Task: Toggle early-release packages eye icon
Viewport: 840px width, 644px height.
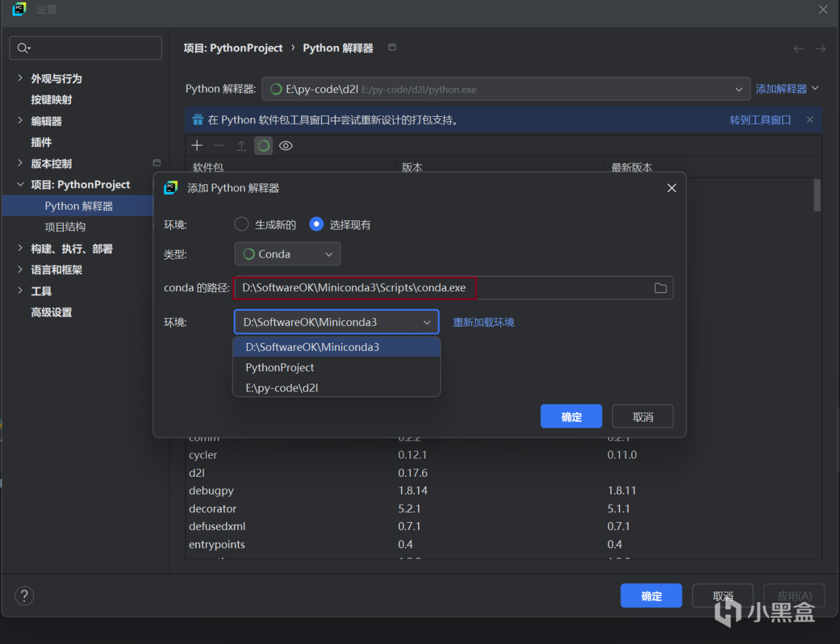Action: (x=286, y=146)
